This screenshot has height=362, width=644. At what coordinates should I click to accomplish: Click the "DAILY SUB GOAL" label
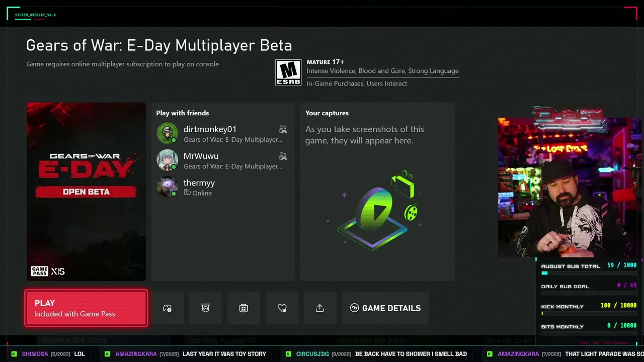565,287
